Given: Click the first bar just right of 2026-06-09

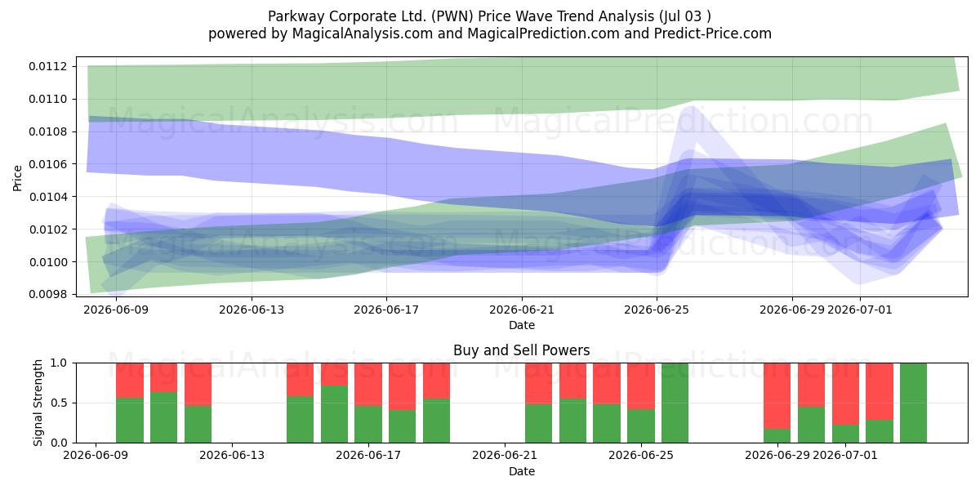Looking at the screenshot, I should [x=130, y=403].
